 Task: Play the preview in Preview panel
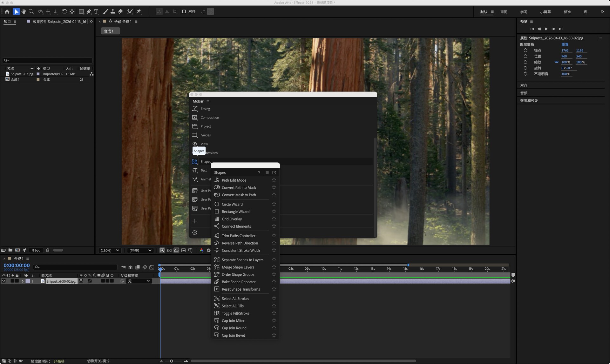(x=546, y=29)
